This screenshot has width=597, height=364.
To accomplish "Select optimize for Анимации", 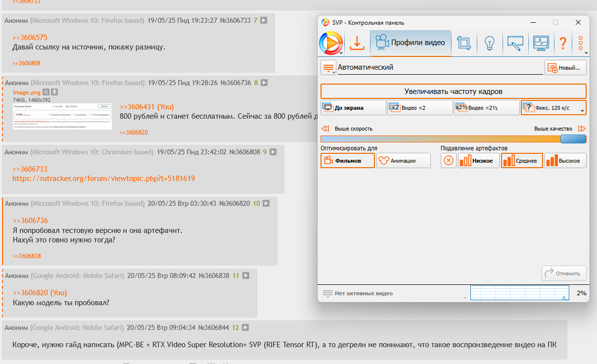I will (x=403, y=161).
